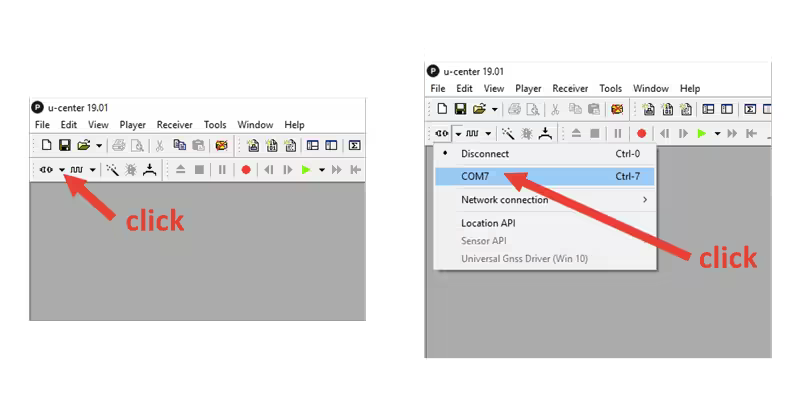Click red record button in right window
Screen dimensions: 800x420
coord(641,133)
